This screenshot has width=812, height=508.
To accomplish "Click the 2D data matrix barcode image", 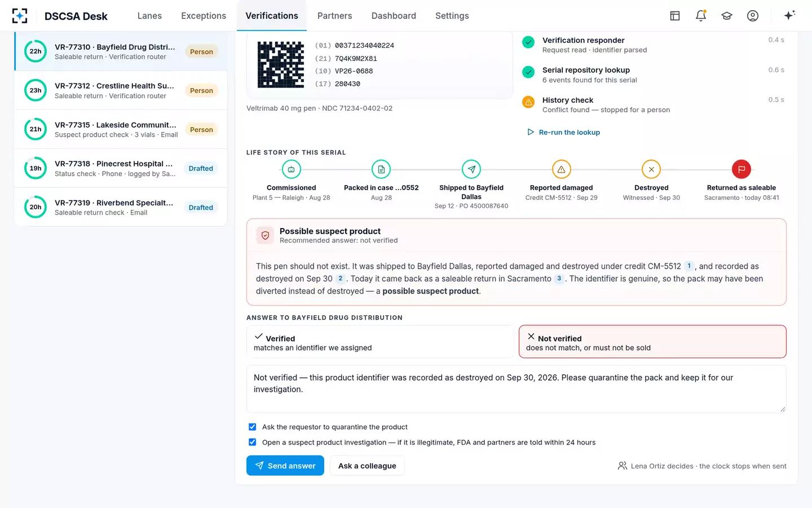I will (281, 64).
